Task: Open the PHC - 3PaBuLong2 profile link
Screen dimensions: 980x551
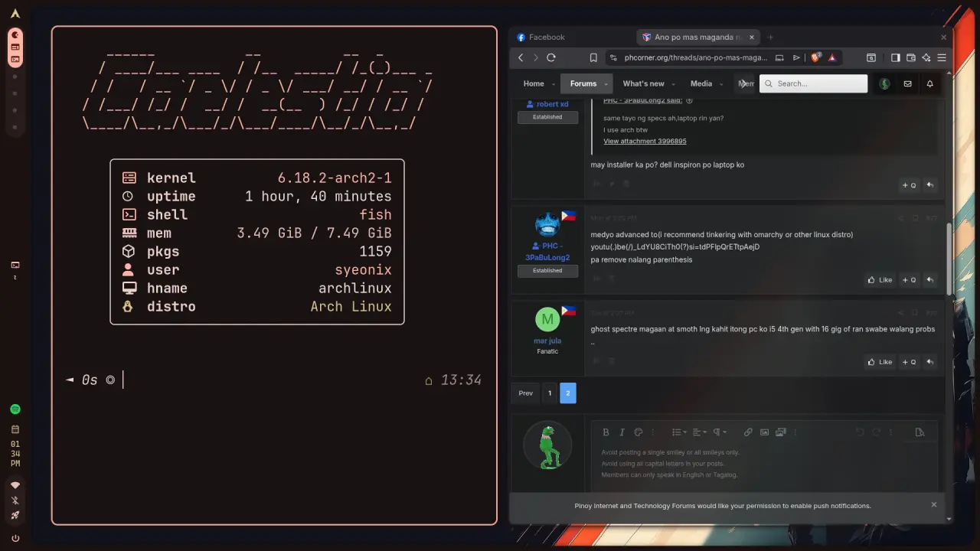Action: (547, 252)
